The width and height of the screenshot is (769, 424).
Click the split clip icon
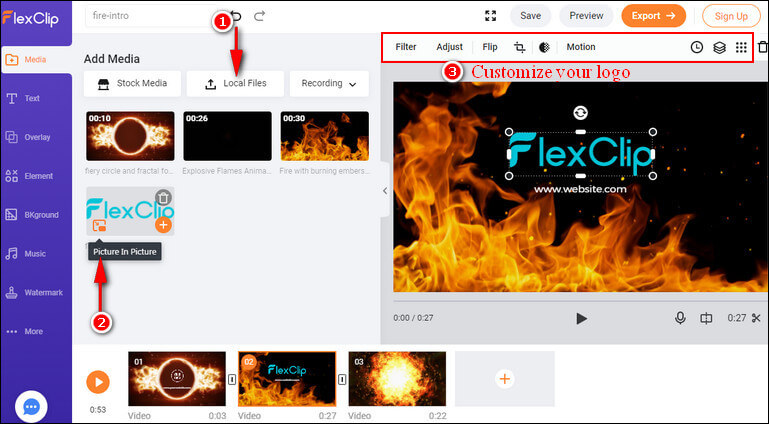(x=706, y=318)
